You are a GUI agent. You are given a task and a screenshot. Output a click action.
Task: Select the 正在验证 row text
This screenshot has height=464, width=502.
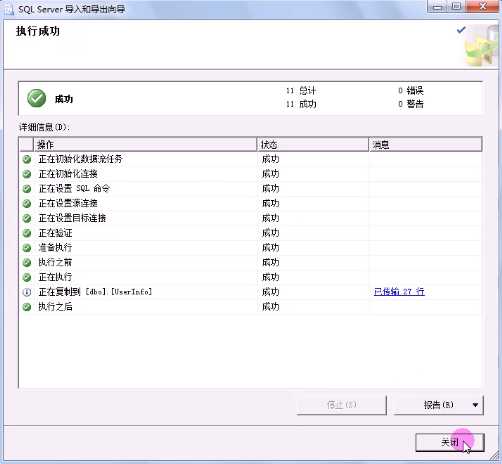coord(55,233)
